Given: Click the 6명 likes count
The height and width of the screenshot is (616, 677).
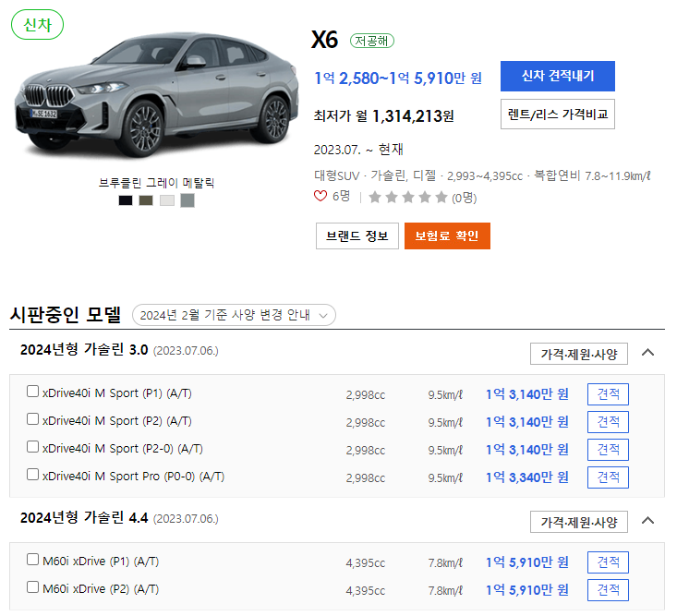Looking at the screenshot, I should [x=341, y=197].
